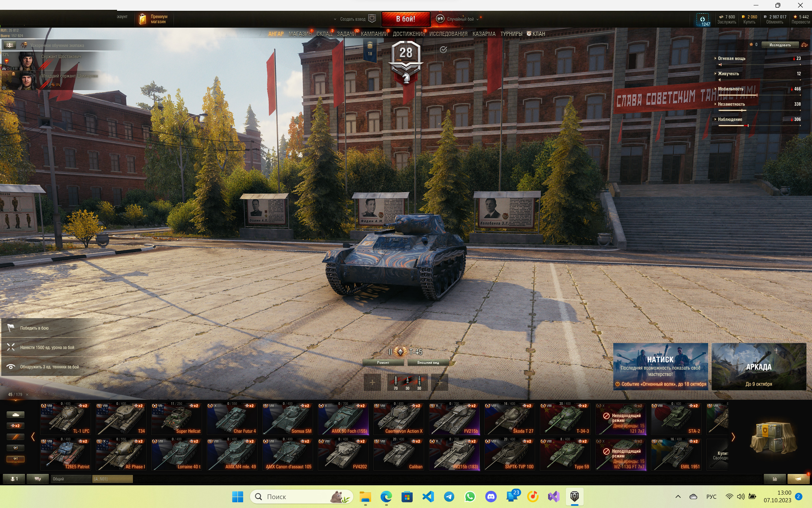
Task: Open the contacts list icon
Action: tap(13, 479)
